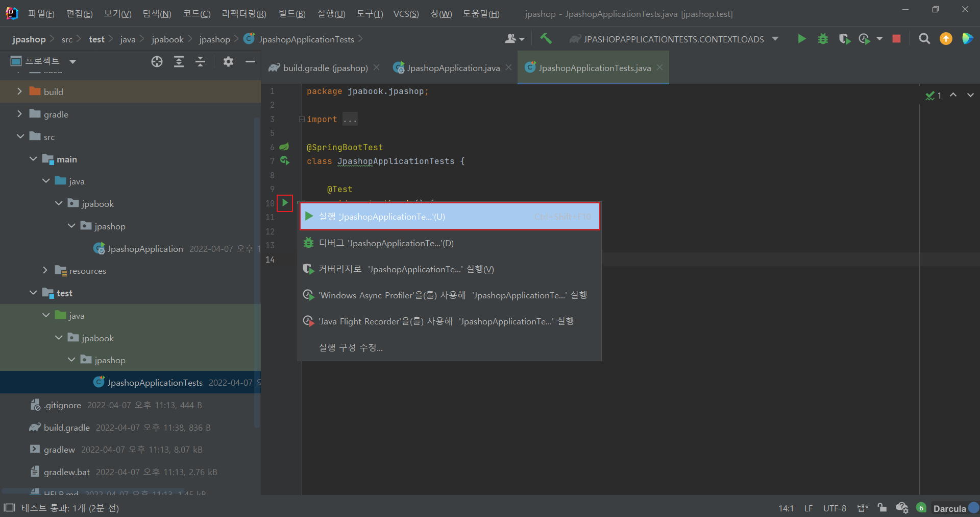The height and width of the screenshot is (517, 980).
Task: Select opened file locate target icon
Action: pos(157,62)
